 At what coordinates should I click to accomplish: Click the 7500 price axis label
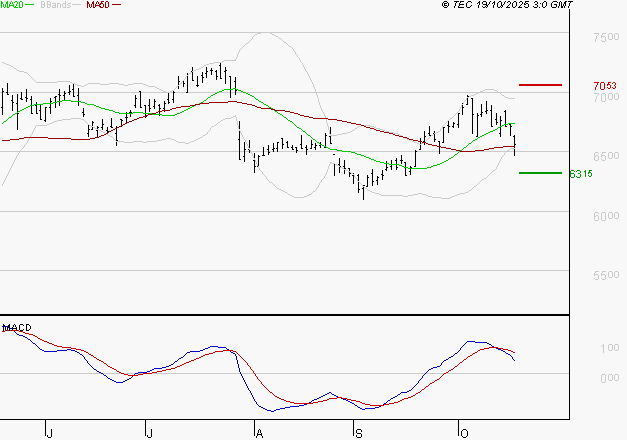coord(606,37)
